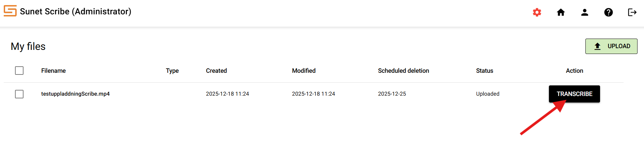This screenshot has height=165, width=644.
Task: Click the Scheduled deletion column header
Action: point(403,71)
